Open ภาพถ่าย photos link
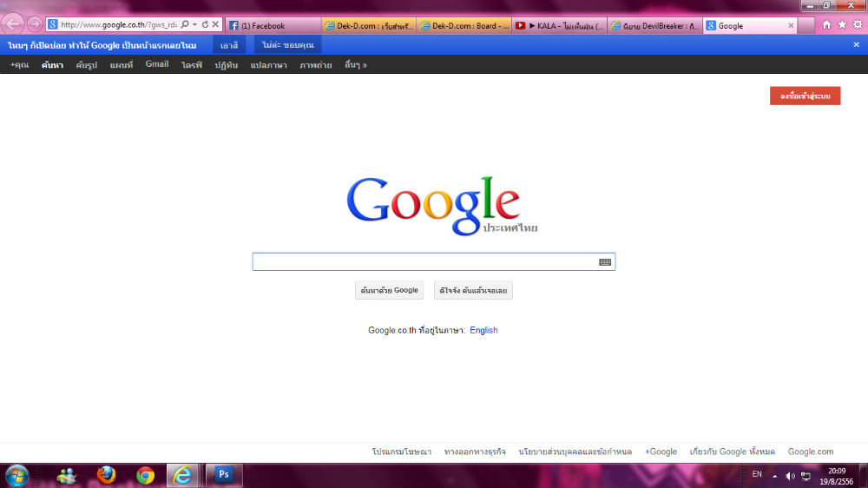The height and width of the screenshot is (488, 868). (x=316, y=65)
